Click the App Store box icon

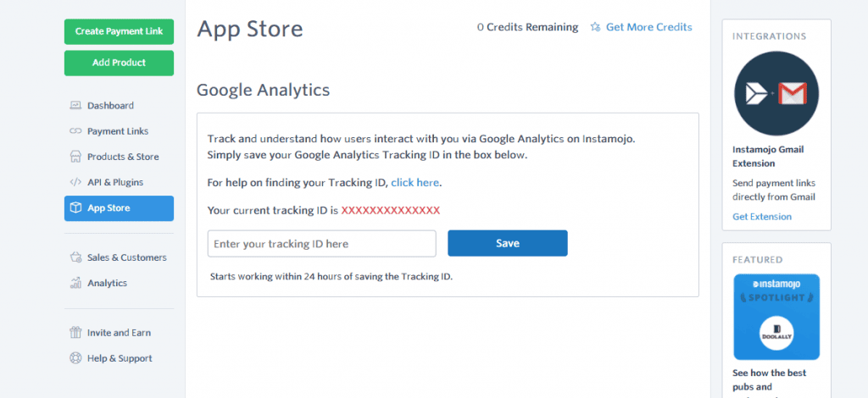tap(75, 208)
